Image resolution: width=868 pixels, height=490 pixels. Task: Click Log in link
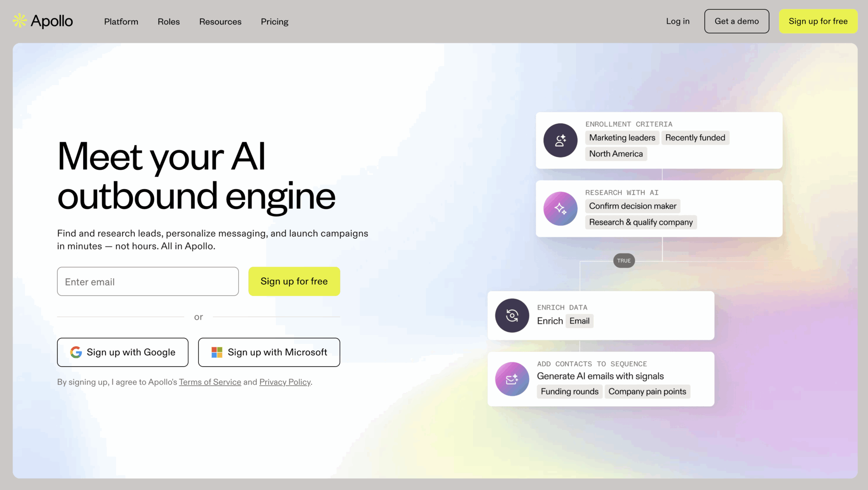pos(678,21)
